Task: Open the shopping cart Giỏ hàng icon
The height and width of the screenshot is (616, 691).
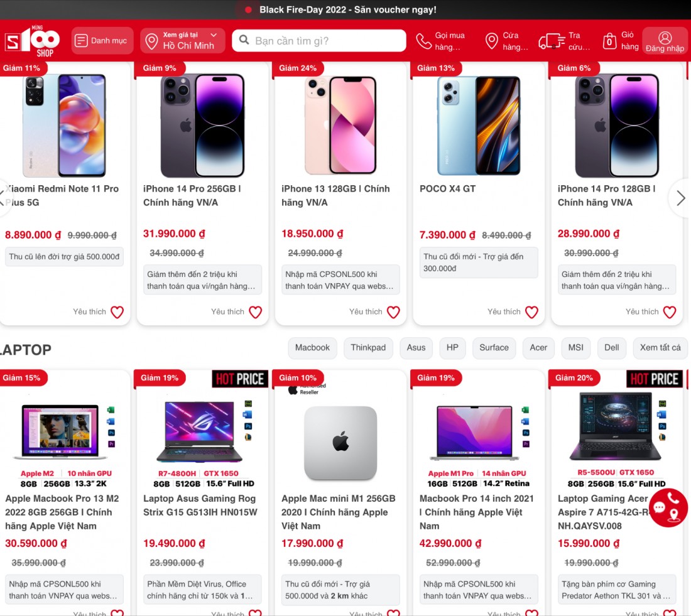Action: tap(609, 41)
